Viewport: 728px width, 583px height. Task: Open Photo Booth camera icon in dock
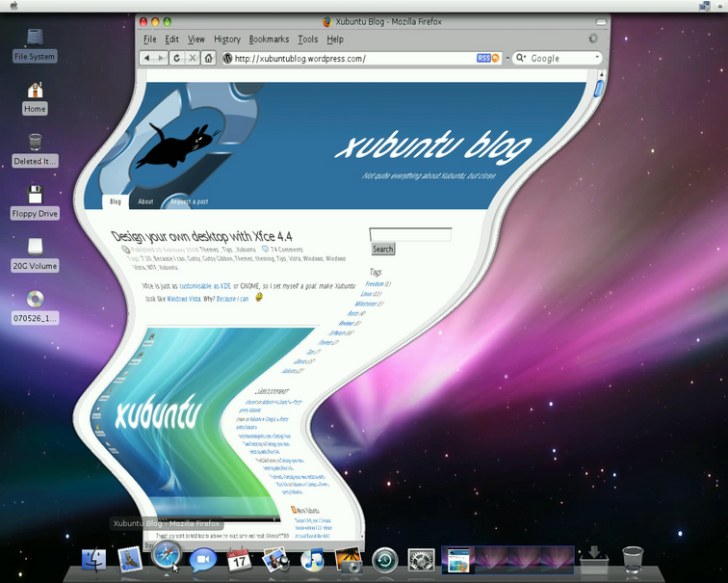(x=349, y=559)
